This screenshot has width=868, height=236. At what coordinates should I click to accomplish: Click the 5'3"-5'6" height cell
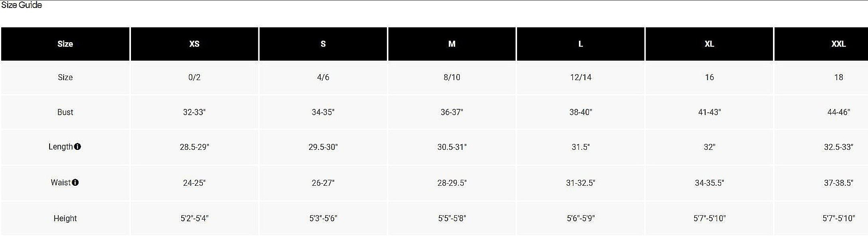coord(323,218)
